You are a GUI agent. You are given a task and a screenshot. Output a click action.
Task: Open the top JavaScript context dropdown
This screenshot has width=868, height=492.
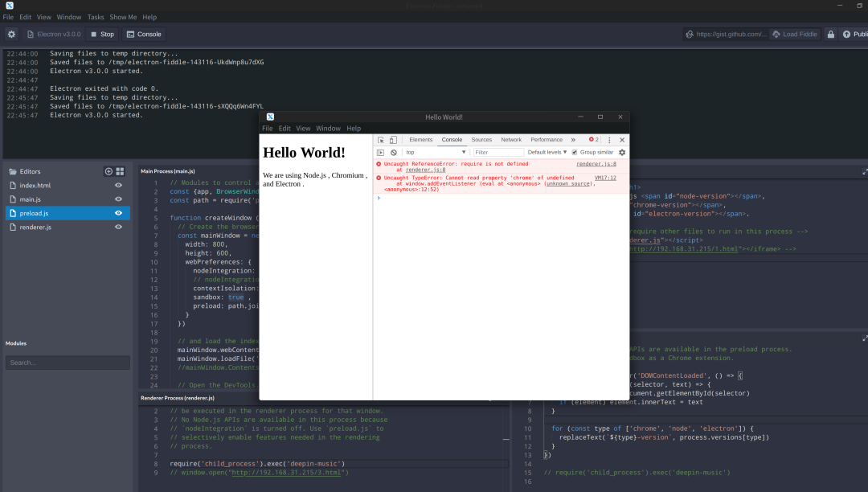[x=436, y=152]
